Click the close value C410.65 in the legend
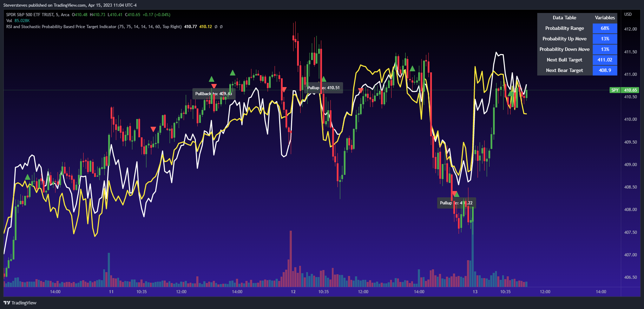644x309 pixels. click(x=133, y=15)
